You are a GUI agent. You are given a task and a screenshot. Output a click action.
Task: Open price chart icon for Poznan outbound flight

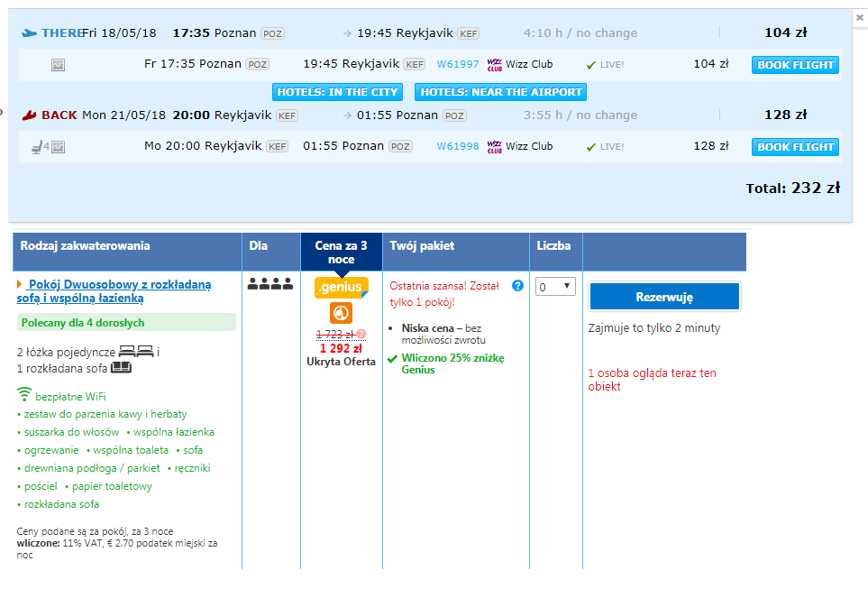pyautogui.click(x=58, y=65)
